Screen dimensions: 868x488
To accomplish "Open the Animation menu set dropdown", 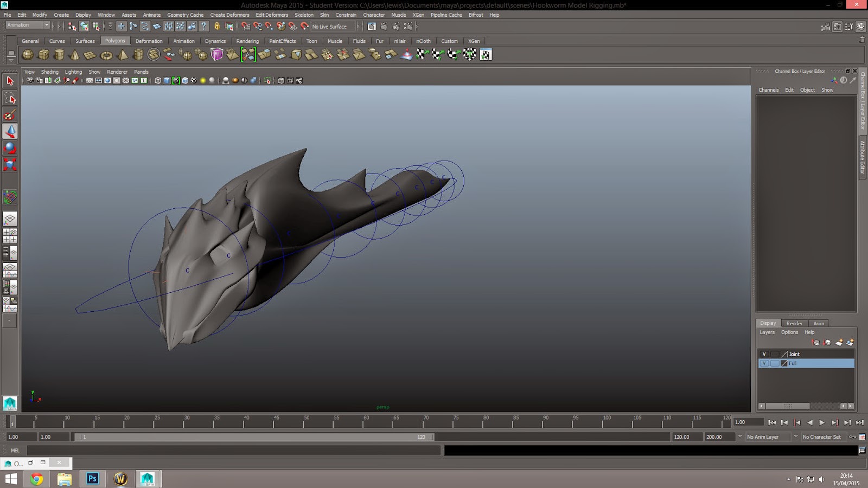I will (47, 25).
